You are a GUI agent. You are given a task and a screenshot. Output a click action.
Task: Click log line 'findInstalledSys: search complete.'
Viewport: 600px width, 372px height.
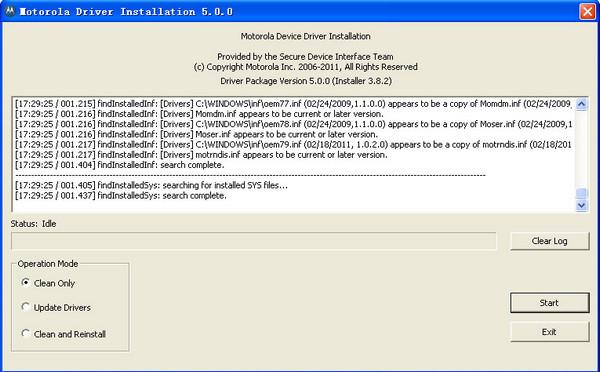(121, 196)
